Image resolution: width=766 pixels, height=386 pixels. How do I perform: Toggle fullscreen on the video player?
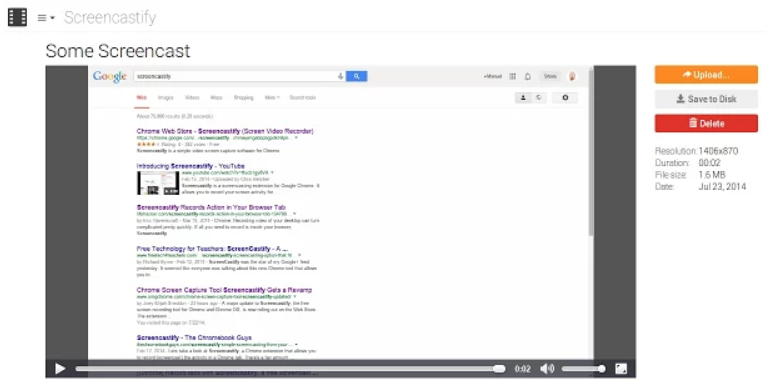point(621,369)
